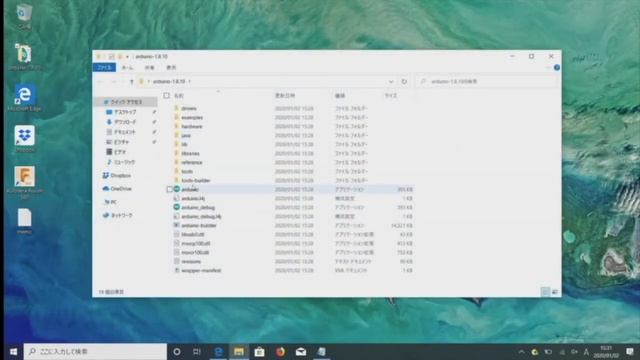Open the ホーム ribbon tab
The width and height of the screenshot is (640, 360).
(x=127, y=67)
